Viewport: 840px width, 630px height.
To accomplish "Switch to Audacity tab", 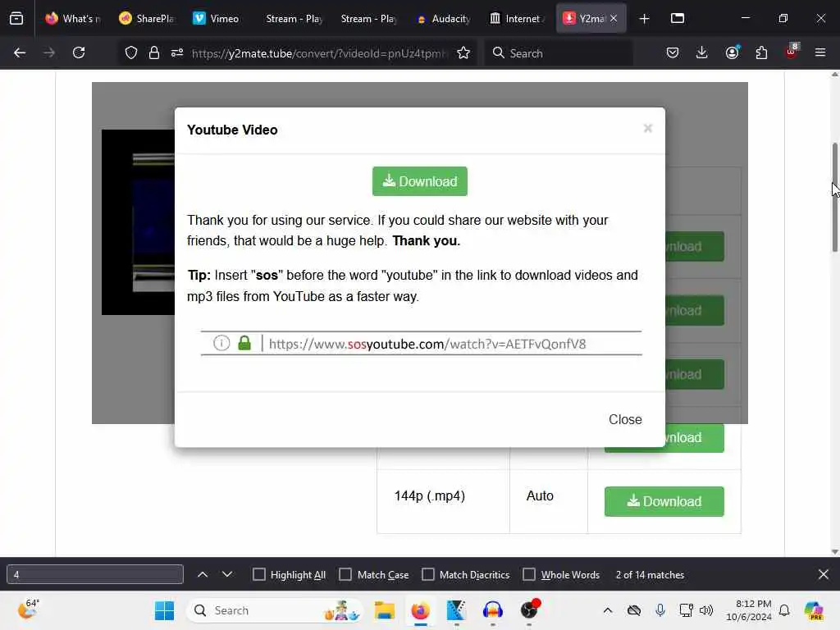I will point(445,19).
